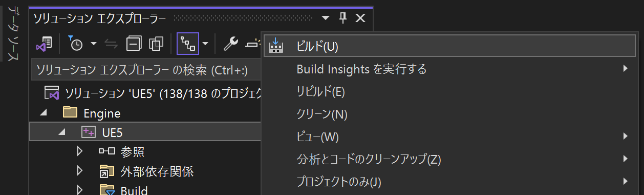Open dropdown beside the pending changes filter
This screenshot has width=644, height=195.
click(93, 44)
